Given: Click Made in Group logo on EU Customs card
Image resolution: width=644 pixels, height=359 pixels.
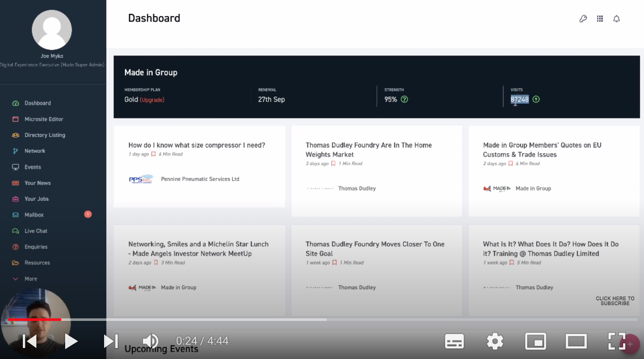Looking at the screenshot, I should pos(497,189).
